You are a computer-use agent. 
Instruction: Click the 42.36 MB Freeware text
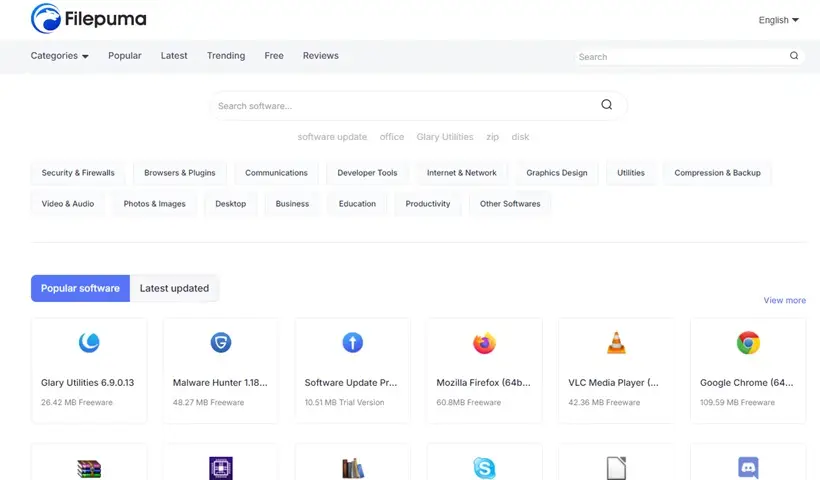pyautogui.click(x=604, y=402)
